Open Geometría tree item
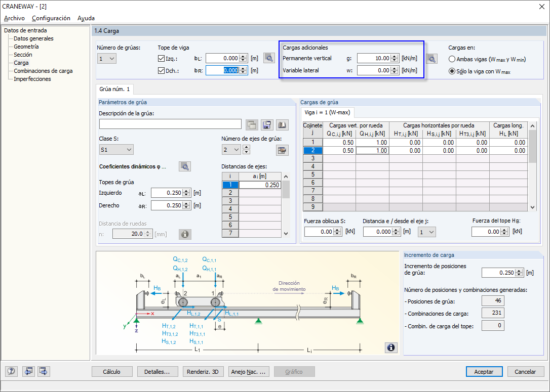550x392 pixels. (26, 47)
